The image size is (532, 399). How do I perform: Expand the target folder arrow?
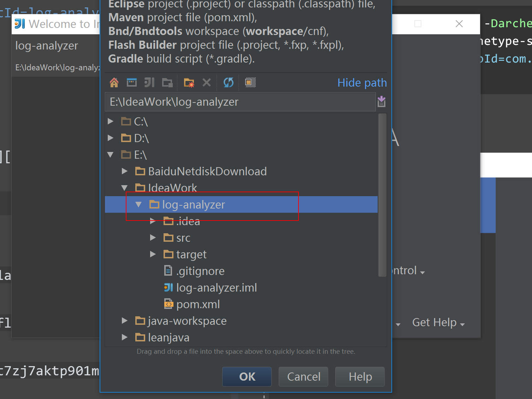pos(153,254)
